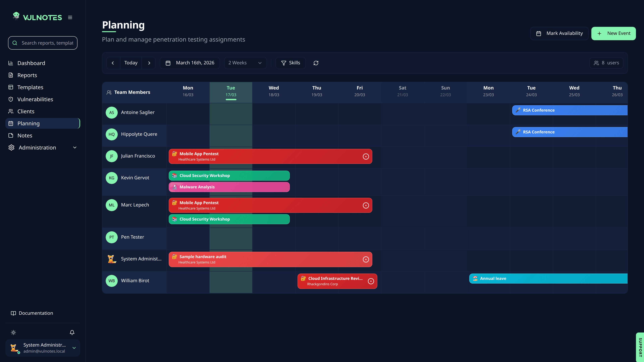Click status circle on Sample hardware audit
Viewport: 644px width, 362px height.
click(366, 259)
